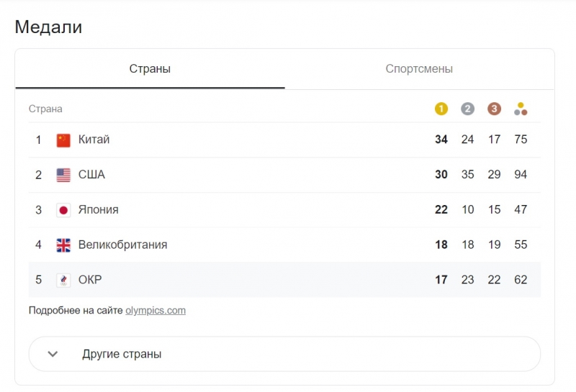Click the Япония country name
The height and width of the screenshot is (392, 576).
click(98, 210)
